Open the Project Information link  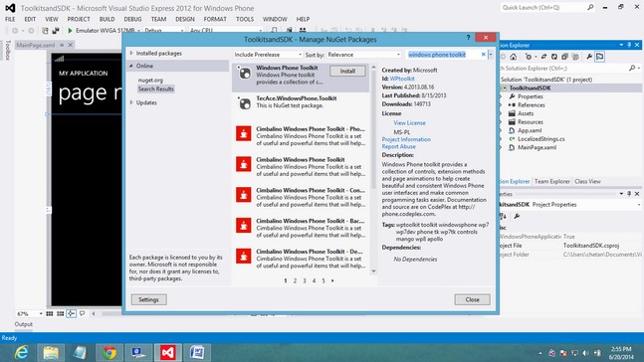406,139
